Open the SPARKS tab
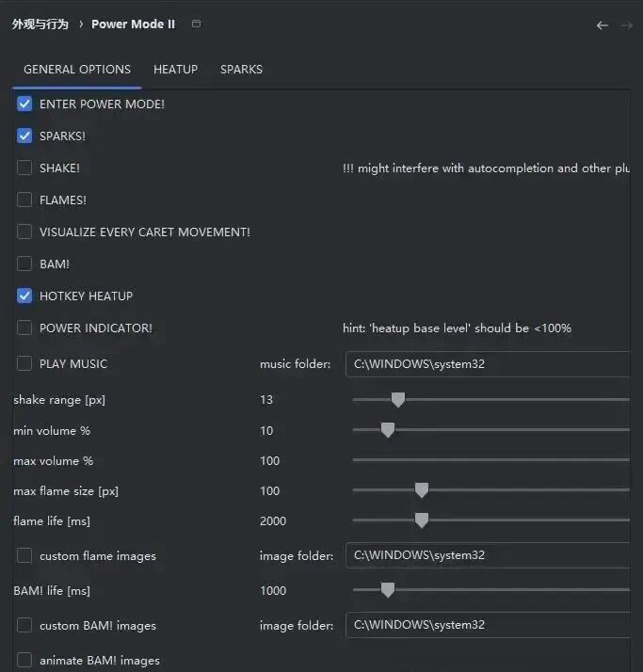The width and height of the screenshot is (643, 672). pos(241,70)
